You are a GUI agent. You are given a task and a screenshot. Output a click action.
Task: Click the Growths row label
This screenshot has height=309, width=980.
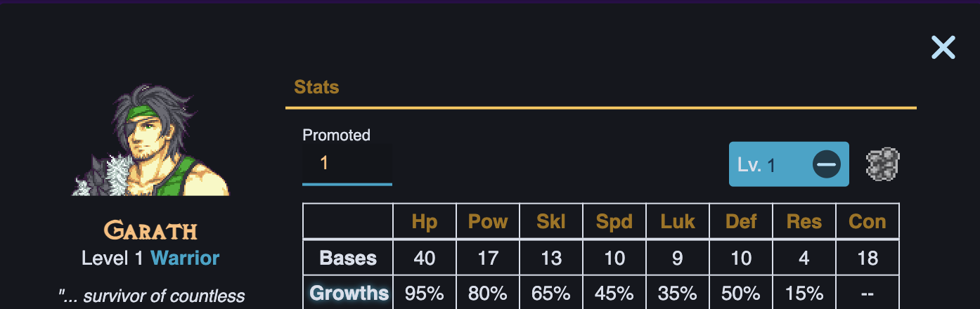point(349,293)
